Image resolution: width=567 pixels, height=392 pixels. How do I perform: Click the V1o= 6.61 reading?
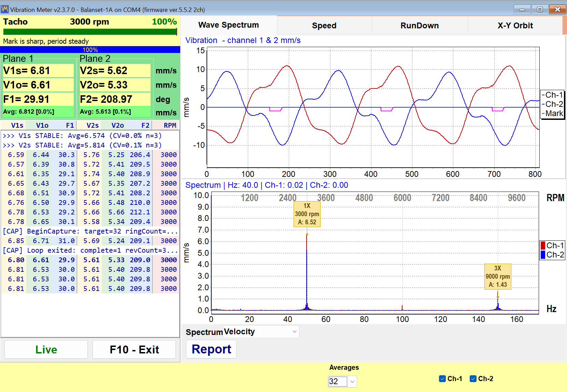[x=38, y=85]
